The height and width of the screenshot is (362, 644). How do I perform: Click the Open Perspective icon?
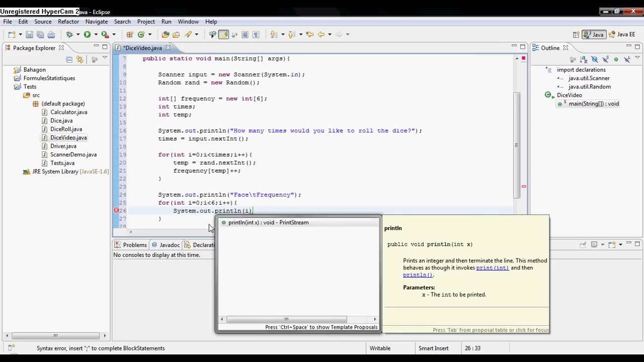click(576, 35)
